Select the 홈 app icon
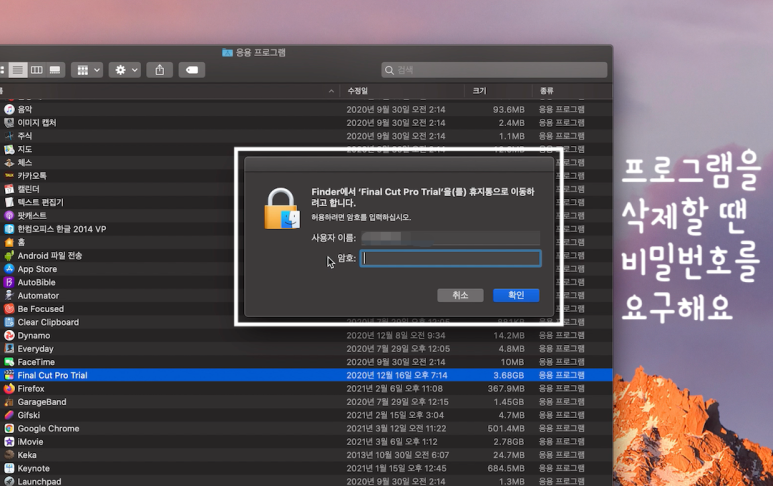 point(9,243)
